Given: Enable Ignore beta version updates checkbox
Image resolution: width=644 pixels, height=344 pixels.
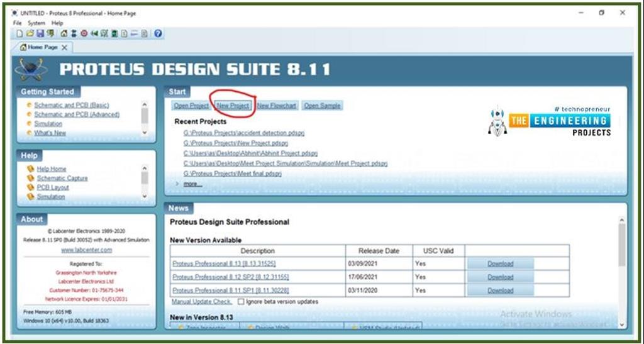Looking at the screenshot, I should (241, 302).
